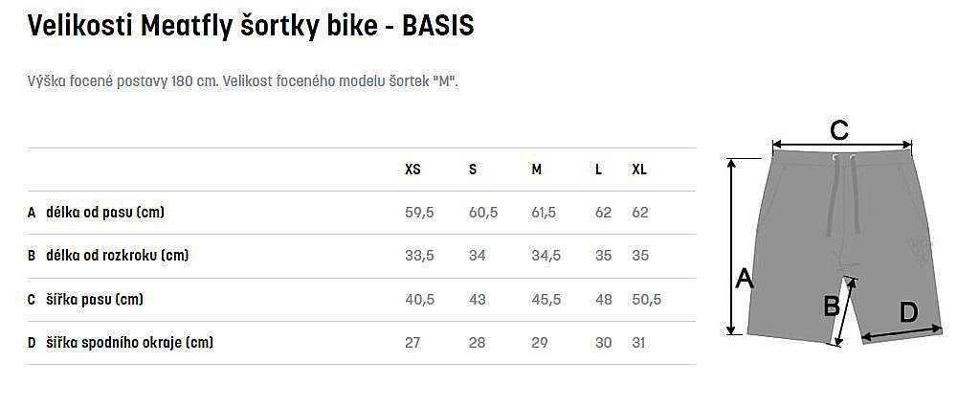This screenshot has width=980, height=408.
Task: Click the letter A length label in diagram
Action: (745, 279)
